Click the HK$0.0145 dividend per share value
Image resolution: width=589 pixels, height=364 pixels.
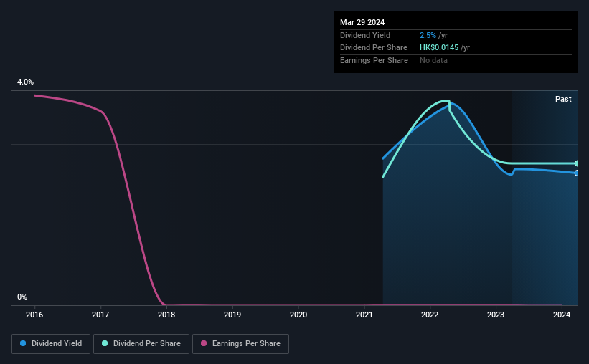pos(439,48)
